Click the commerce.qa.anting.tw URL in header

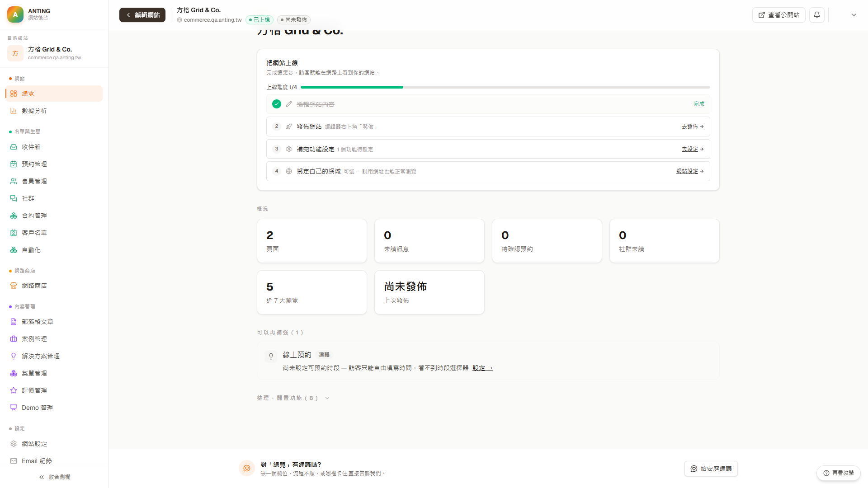pyautogui.click(x=213, y=20)
